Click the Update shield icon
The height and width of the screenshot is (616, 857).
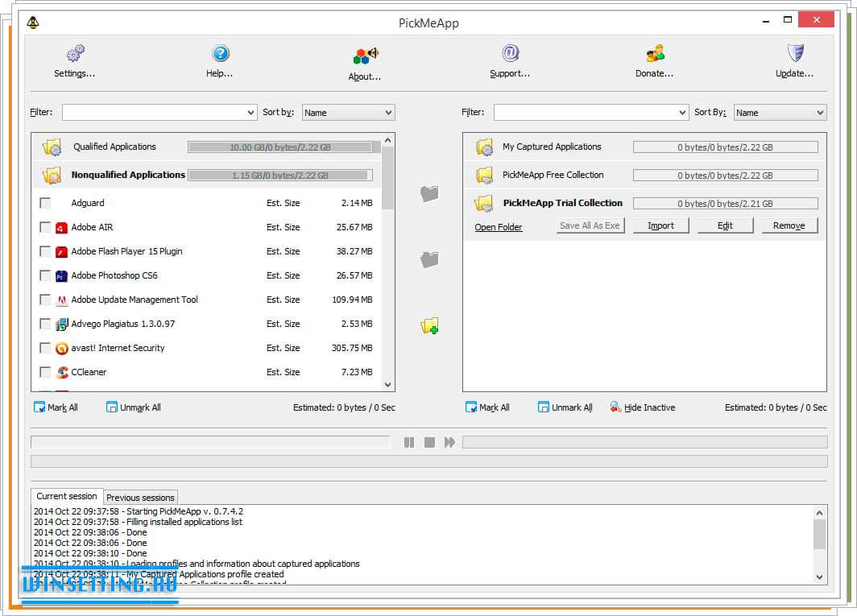coord(795,54)
